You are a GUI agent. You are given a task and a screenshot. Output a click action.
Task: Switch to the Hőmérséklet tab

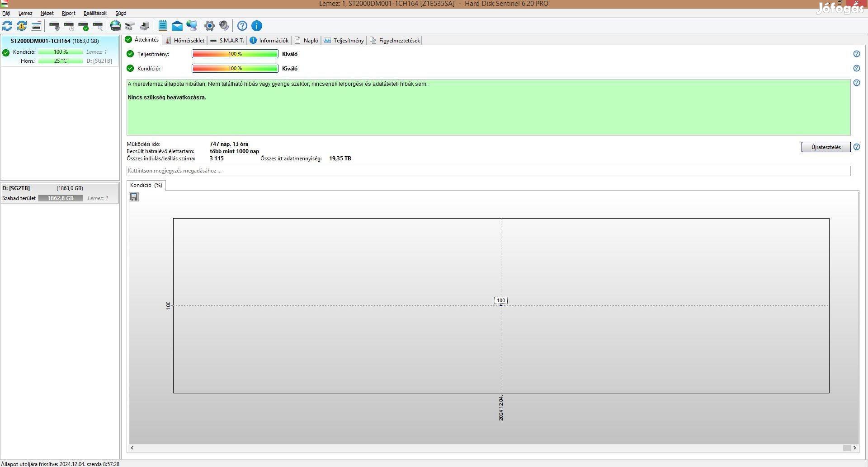click(x=184, y=41)
